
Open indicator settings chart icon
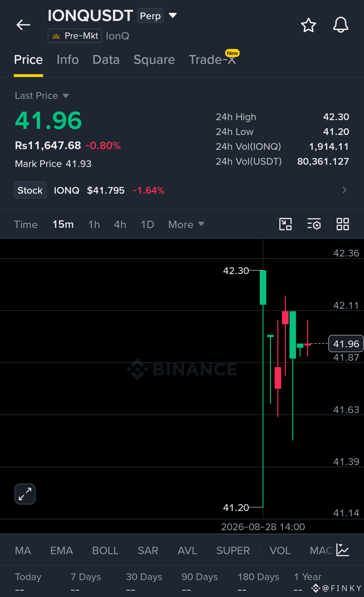pos(343,550)
